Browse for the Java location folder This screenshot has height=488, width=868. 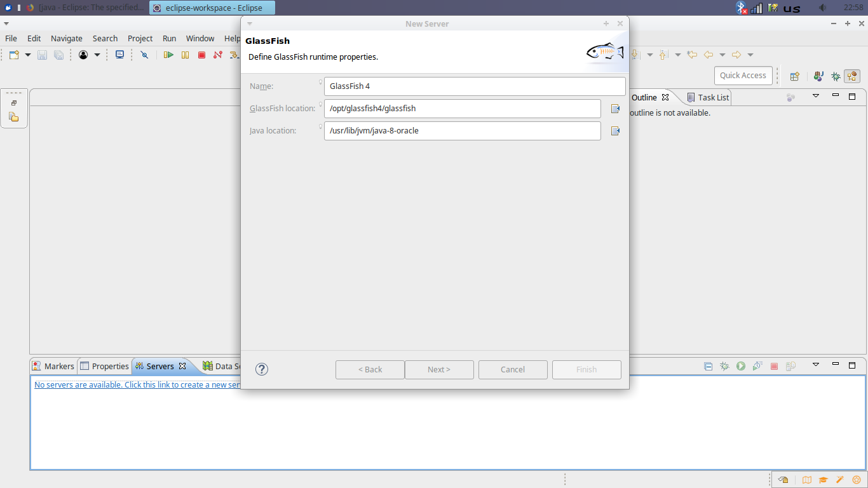click(x=615, y=131)
